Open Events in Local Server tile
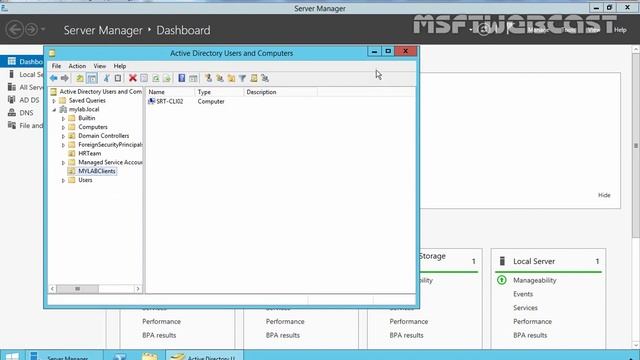 click(x=523, y=294)
